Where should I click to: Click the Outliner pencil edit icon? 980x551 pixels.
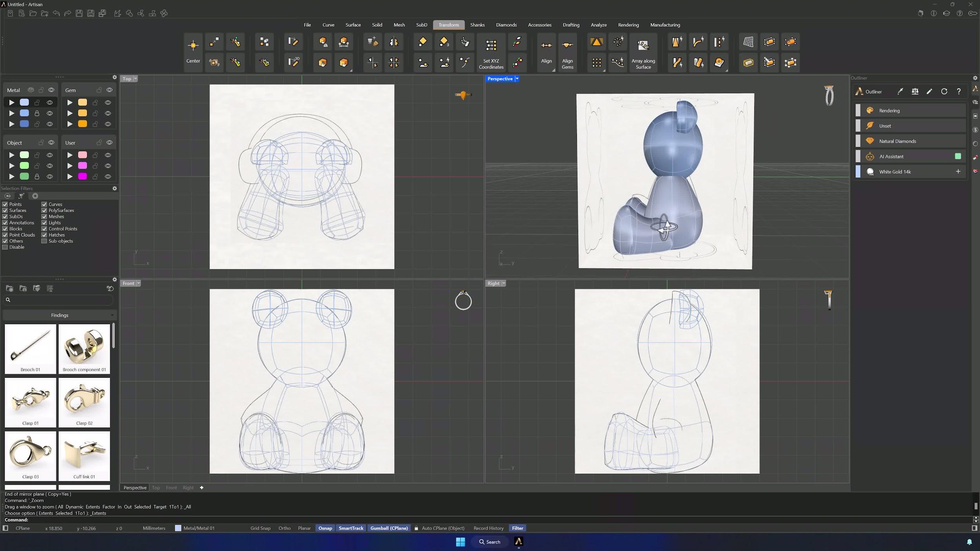[x=929, y=91]
